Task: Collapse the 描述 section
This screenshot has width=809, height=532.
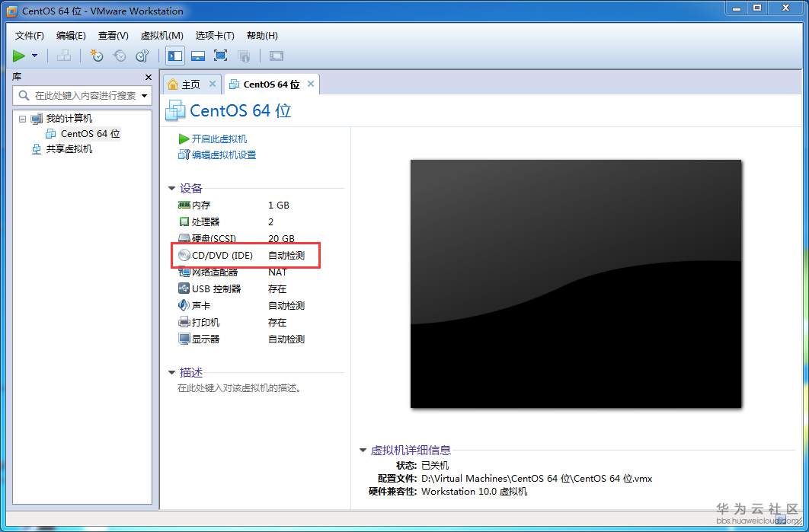Action: point(172,372)
